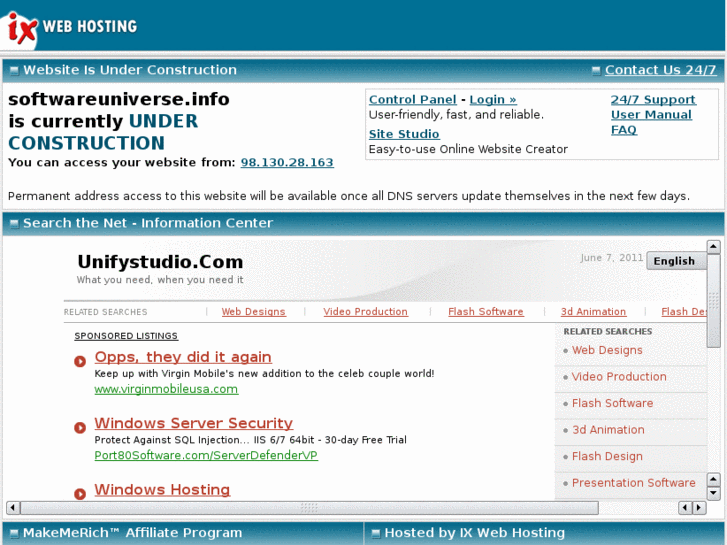
Task: Click the SPONSORED LISTINGS label
Action: click(126, 336)
